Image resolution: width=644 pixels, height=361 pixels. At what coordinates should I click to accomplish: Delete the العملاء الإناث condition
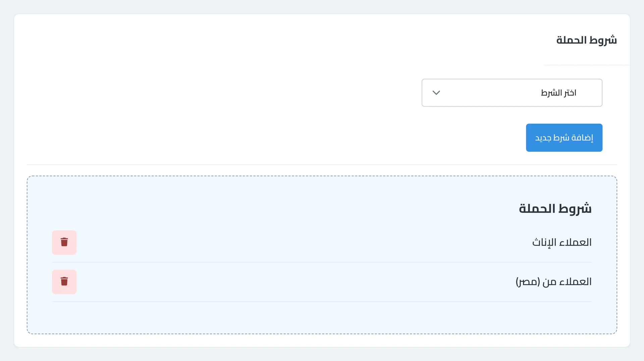(64, 242)
